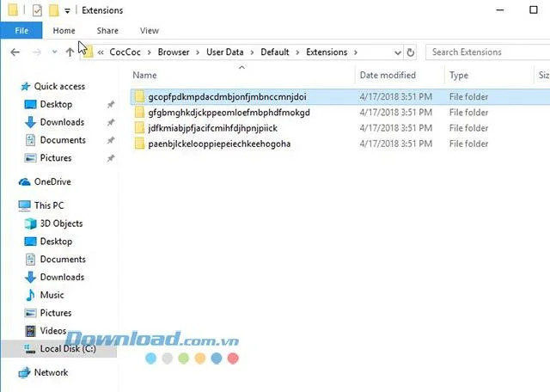Open the recent locations dropdown arrow
This screenshot has width=550, height=392.
tap(54, 52)
